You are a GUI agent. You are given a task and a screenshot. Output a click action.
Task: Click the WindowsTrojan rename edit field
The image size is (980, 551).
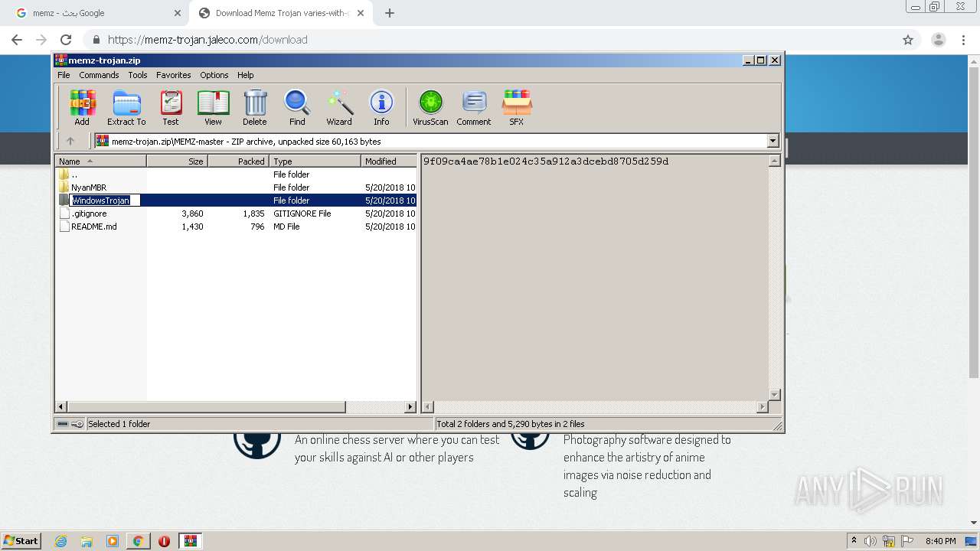click(106, 201)
